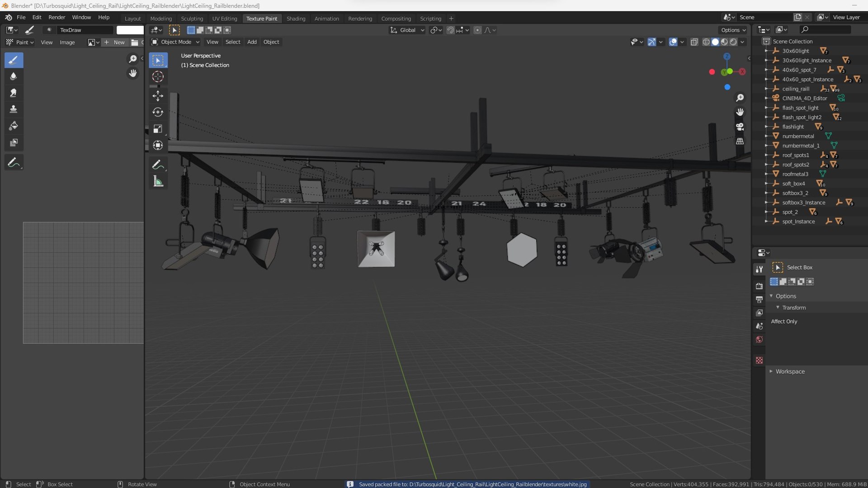Open the image editor Image menu
868x488 pixels.
click(67, 43)
